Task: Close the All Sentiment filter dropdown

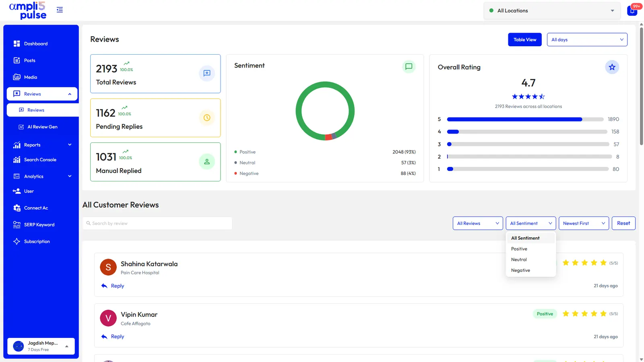Action: coord(530,223)
